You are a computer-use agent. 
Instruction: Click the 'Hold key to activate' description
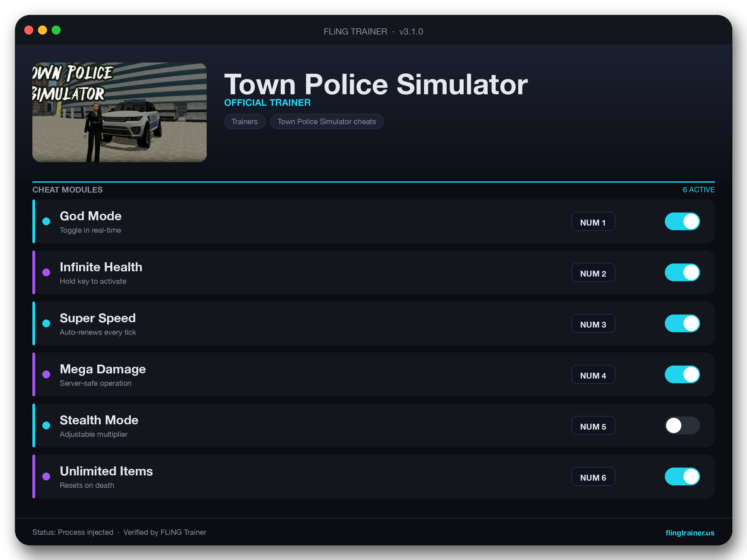(x=93, y=281)
